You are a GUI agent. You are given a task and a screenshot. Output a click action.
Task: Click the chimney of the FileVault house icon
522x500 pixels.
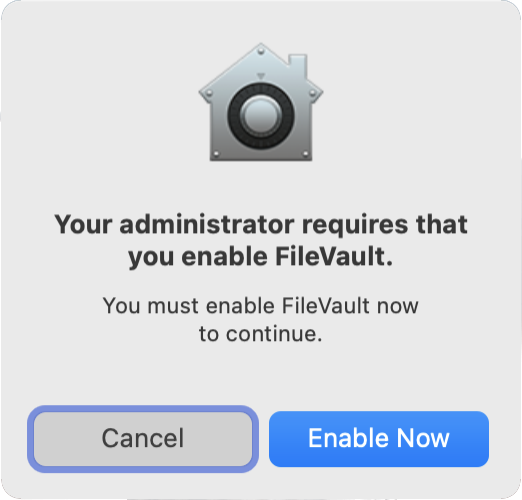coord(297,64)
